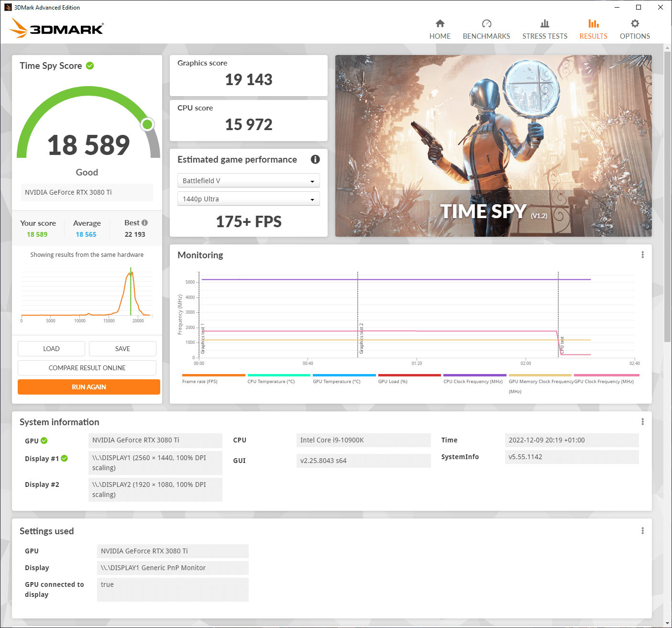Open the 1440p Ultra resolution dropdown

pyautogui.click(x=248, y=198)
